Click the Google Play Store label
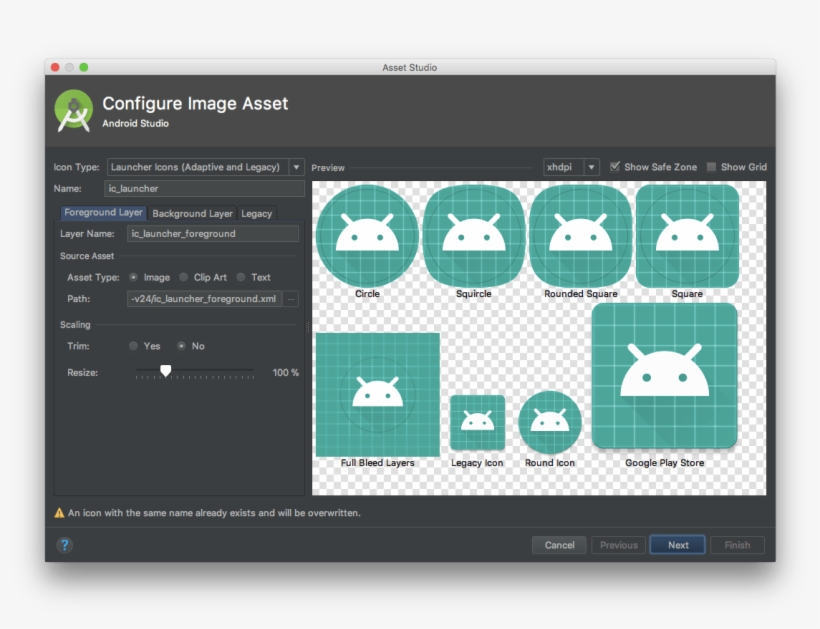The width and height of the screenshot is (820, 629). pyautogui.click(x=665, y=463)
